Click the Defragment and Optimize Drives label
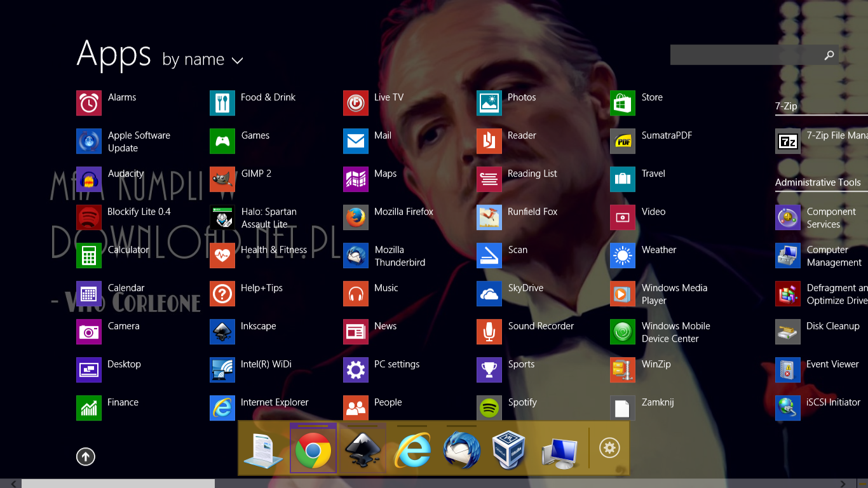Screen dimensions: 868x488 [837, 294]
